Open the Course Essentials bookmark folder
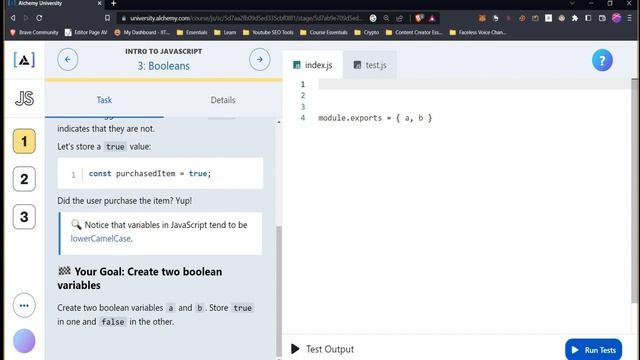 (324, 32)
